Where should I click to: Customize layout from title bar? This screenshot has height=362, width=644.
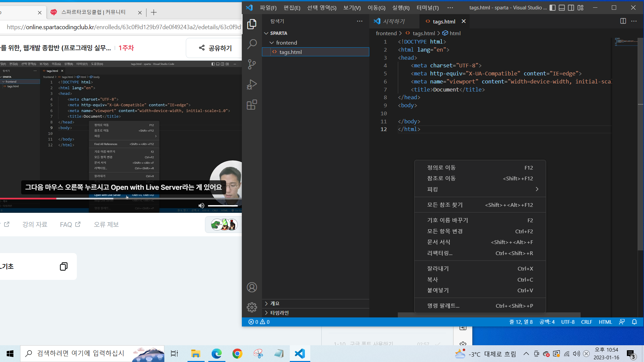coord(580,8)
